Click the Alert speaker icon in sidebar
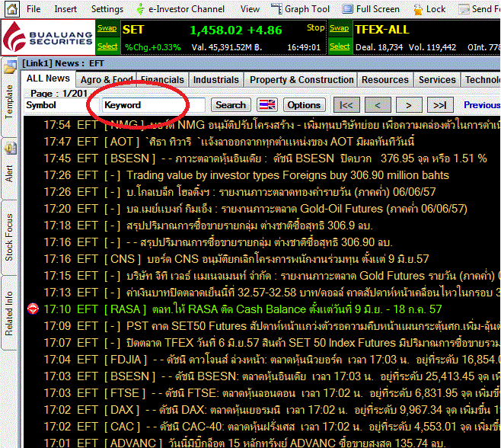The width and height of the screenshot is (501, 448). pos(10,149)
